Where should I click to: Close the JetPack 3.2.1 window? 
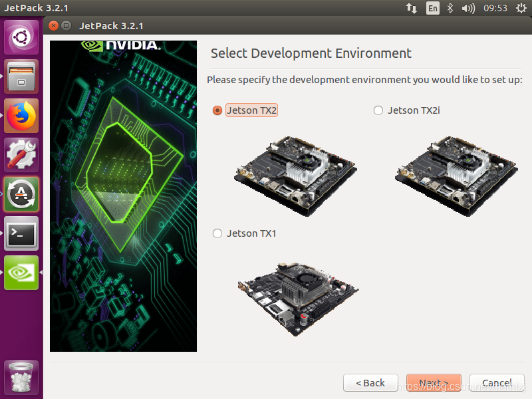53,26
